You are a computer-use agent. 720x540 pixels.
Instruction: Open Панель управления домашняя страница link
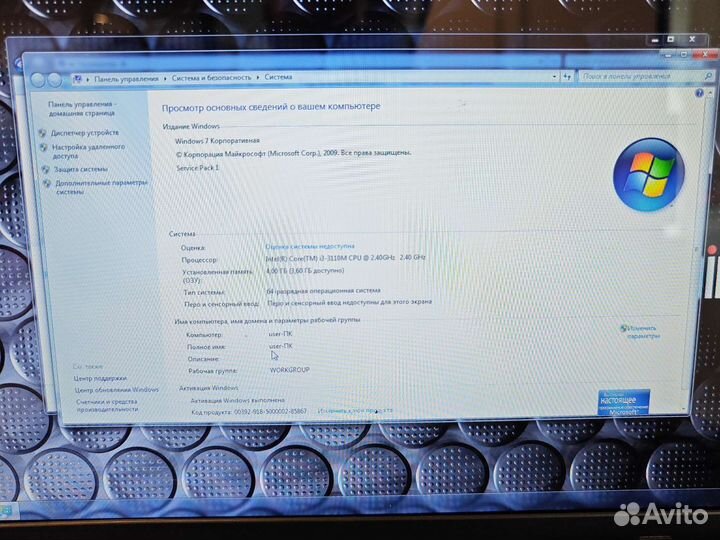point(82,108)
